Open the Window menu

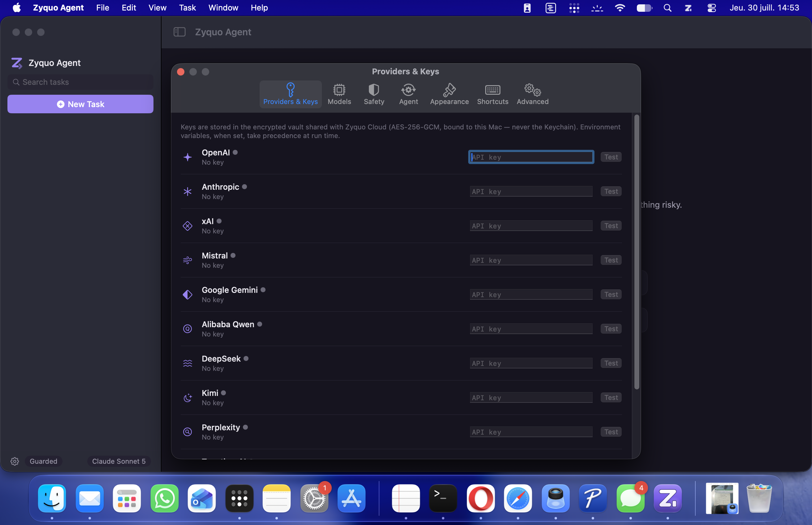pos(223,7)
